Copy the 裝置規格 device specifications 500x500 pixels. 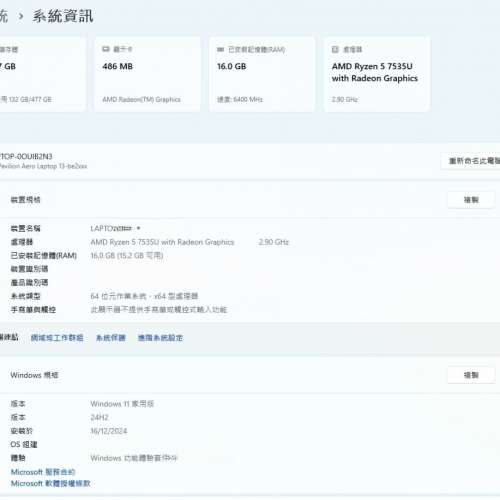coord(471,200)
